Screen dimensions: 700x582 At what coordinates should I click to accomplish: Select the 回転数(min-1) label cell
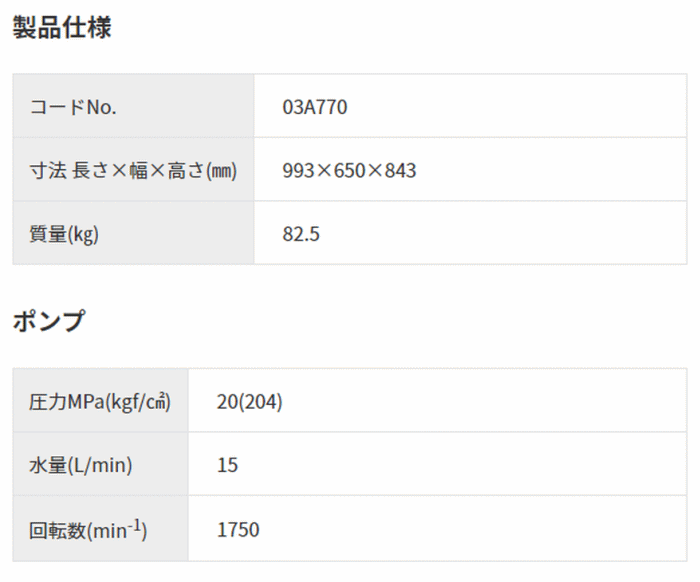101,529
